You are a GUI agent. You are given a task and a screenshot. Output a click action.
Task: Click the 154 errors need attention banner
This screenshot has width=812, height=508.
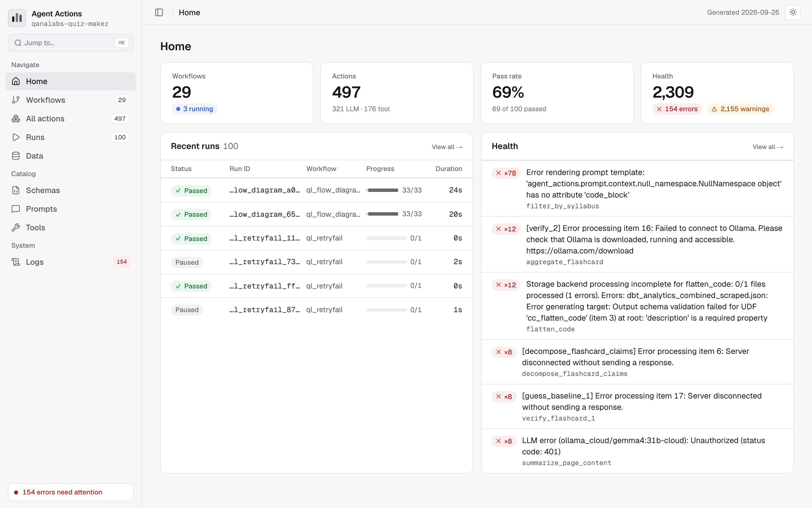tap(71, 492)
